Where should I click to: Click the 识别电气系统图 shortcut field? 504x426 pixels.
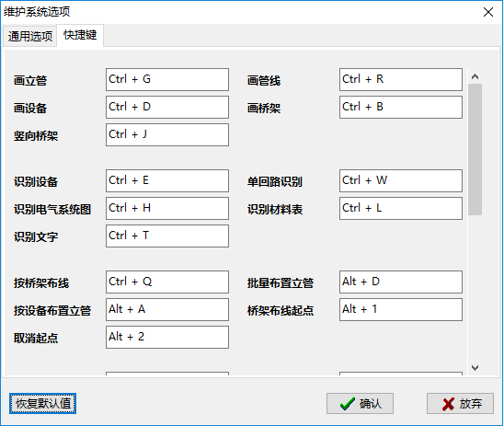click(x=167, y=208)
